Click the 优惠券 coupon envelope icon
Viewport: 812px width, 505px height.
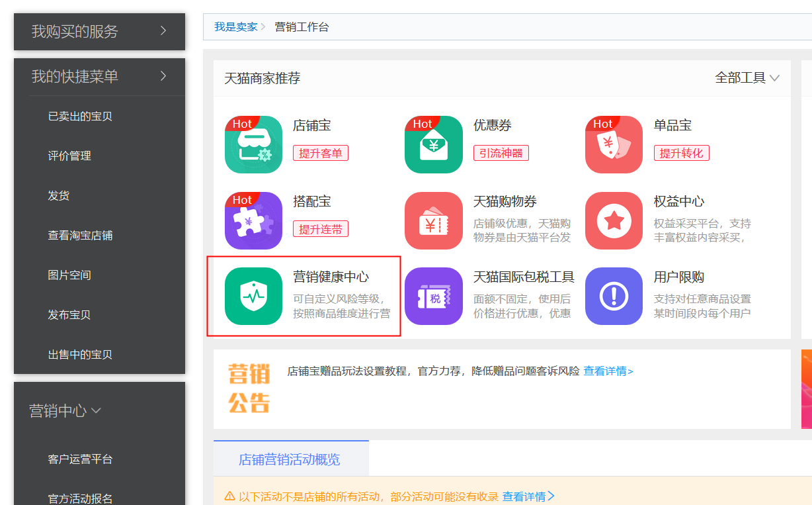[434, 145]
